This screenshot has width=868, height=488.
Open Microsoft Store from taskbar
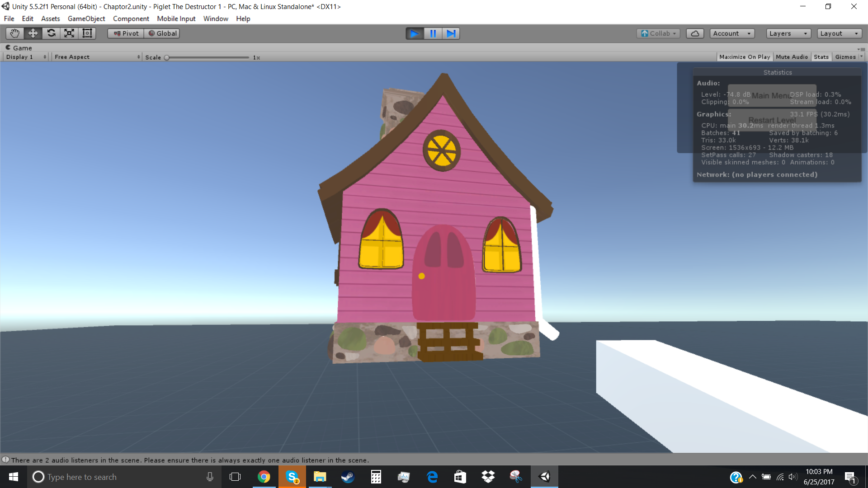click(x=460, y=477)
